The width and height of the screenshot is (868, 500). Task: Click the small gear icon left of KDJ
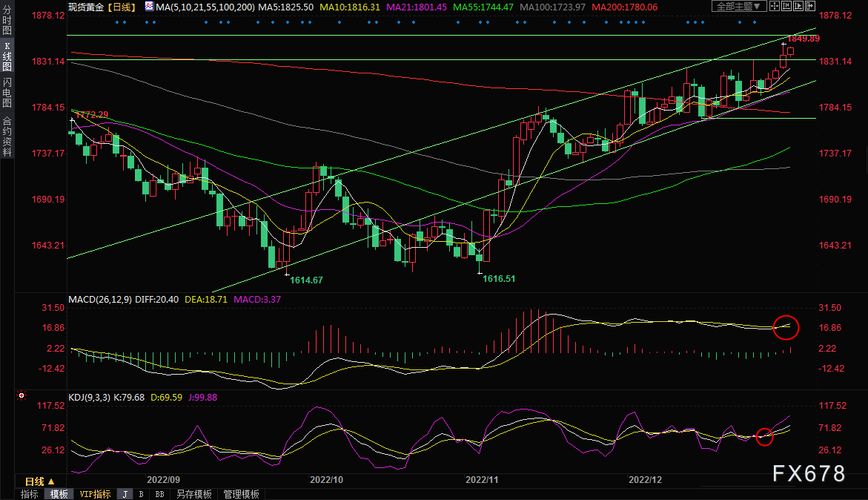pyautogui.click(x=21, y=396)
